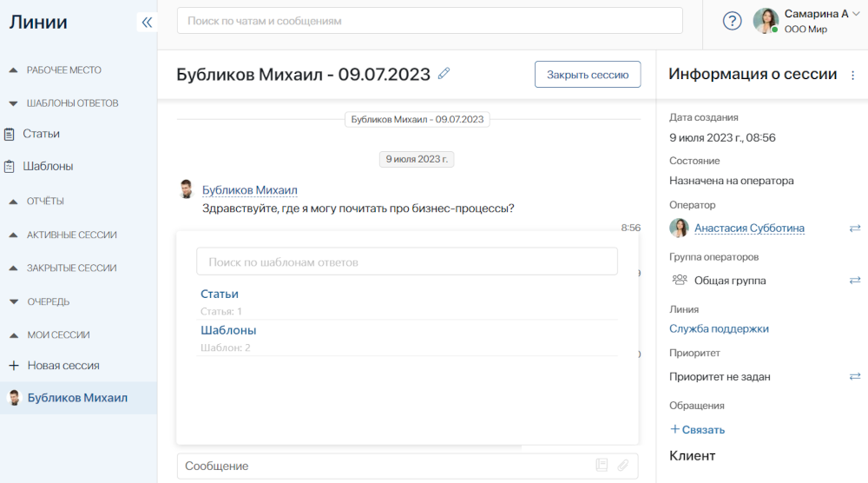Open Шаблоны category in template popup
Image resolution: width=868 pixels, height=483 pixels.
coord(228,330)
